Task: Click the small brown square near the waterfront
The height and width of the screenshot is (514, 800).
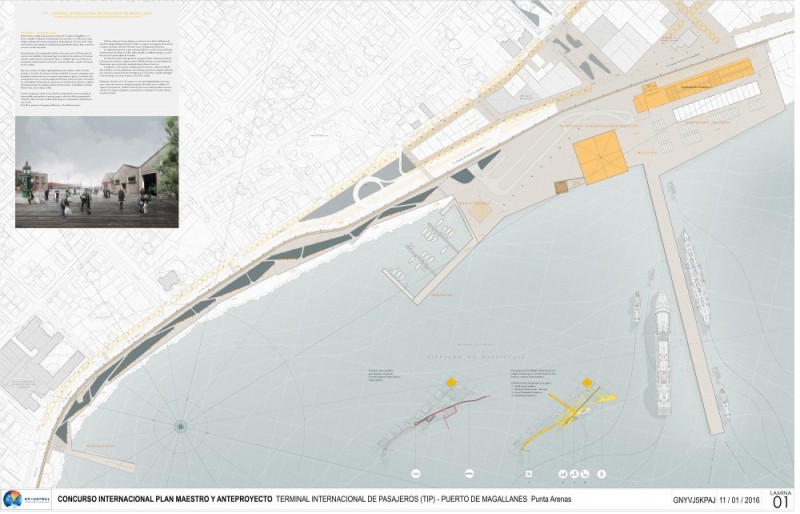Action: pyautogui.click(x=561, y=186)
